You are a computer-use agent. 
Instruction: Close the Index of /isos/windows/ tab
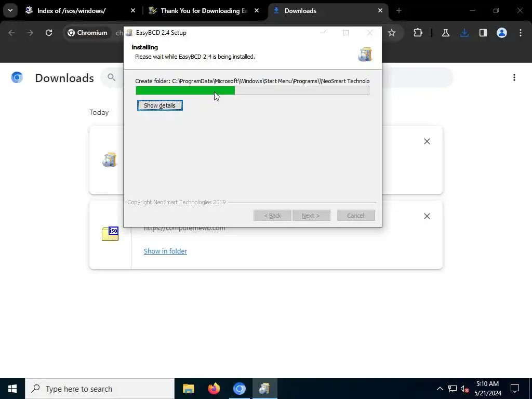click(133, 11)
